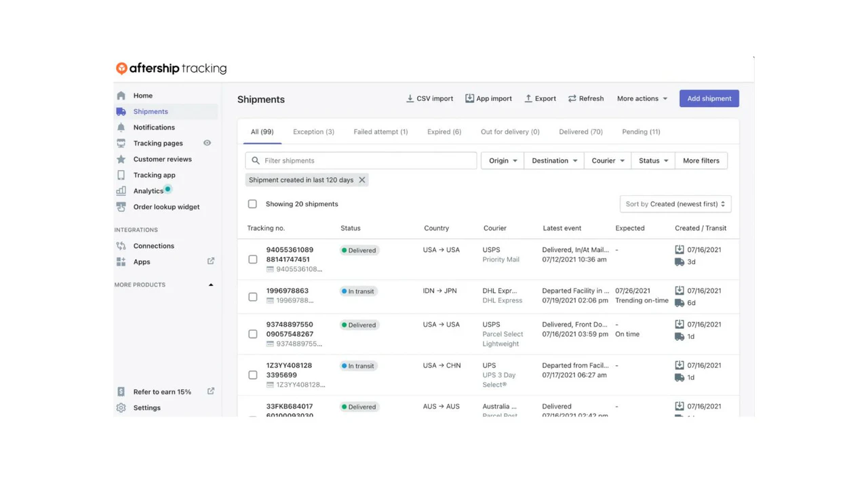Image resolution: width=868 pixels, height=488 pixels.
Task: Click the Settings gear icon
Action: (121, 408)
